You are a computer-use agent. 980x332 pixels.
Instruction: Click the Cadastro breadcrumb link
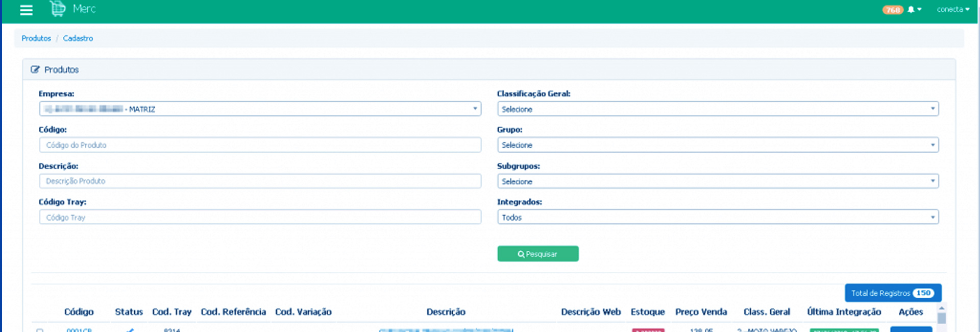[78, 38]
